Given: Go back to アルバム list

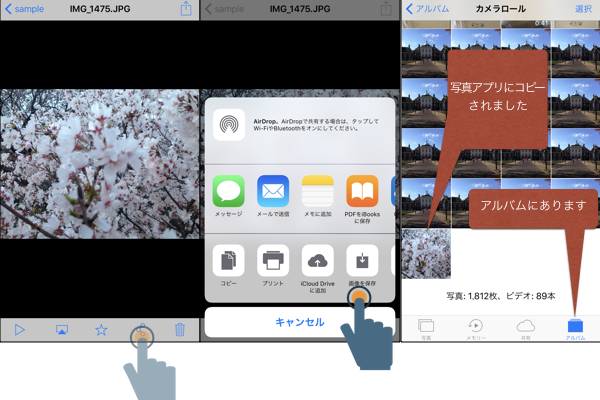Looking at the screenshot, I should tap(427, 9).
